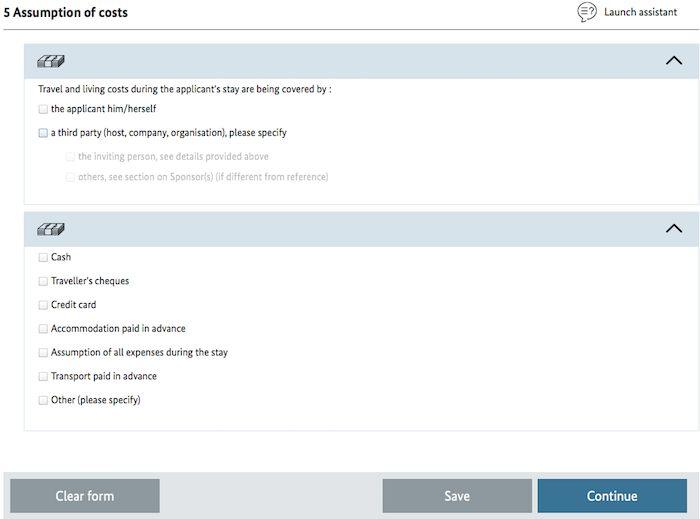Collapse the means of support section with Cash
This screenshot has height=519, width=700.
674,228
